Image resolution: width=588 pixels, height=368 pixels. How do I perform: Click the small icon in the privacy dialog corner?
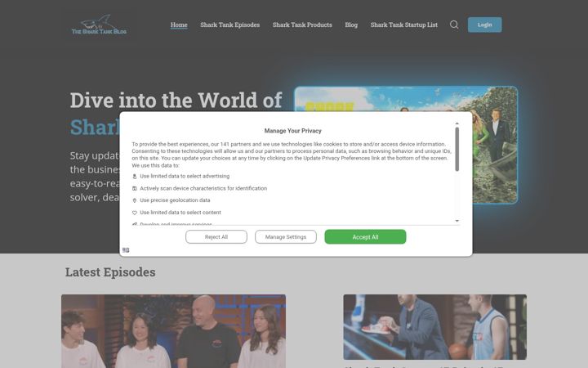(126, 250)
